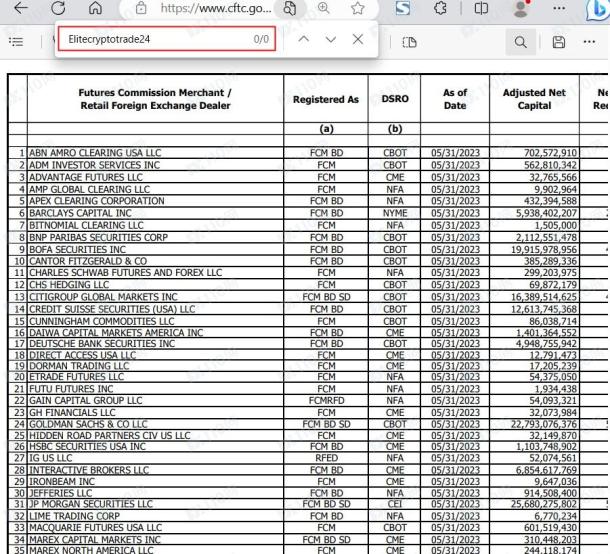
Task: View site information lock icon
Action: tap(141, 8)
